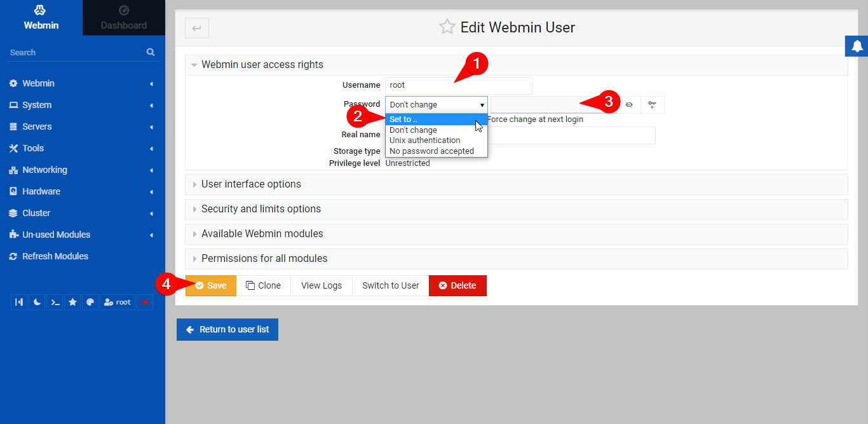The height and width of the screenshot is (424, 868).
Task: Expand the Webmin sidebar menu
Action: [x=83, y=83]
